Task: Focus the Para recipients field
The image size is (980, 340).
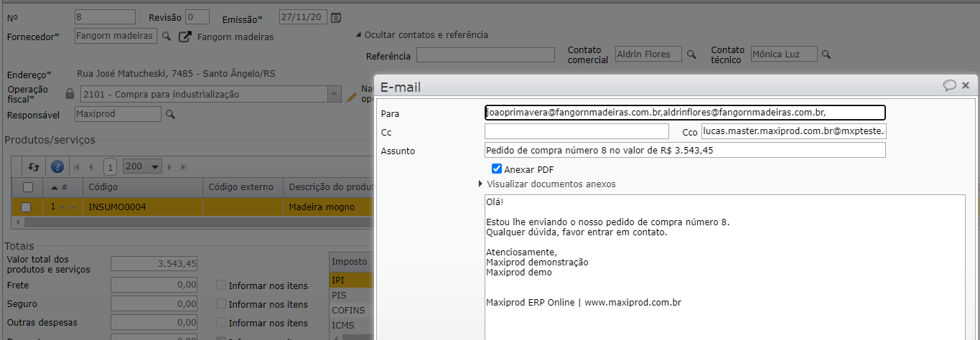Action: point(685,113)
